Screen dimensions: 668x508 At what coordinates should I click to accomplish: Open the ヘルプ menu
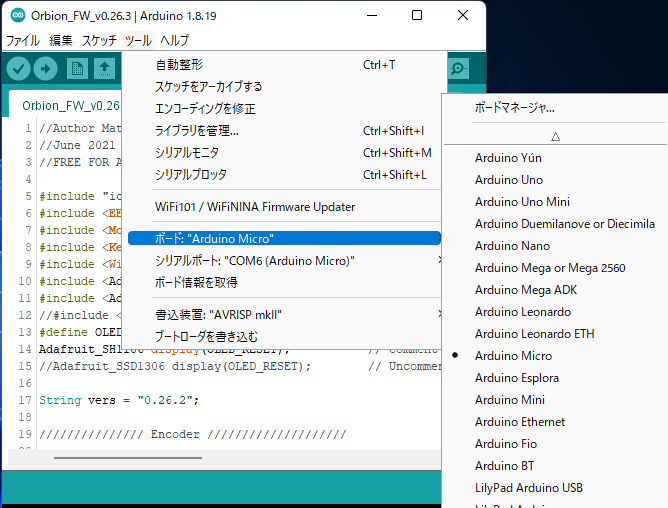175,40
